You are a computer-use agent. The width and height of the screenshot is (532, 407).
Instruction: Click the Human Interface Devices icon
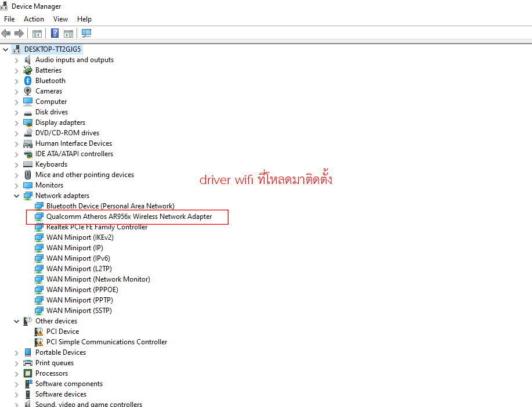pos(28,143)
